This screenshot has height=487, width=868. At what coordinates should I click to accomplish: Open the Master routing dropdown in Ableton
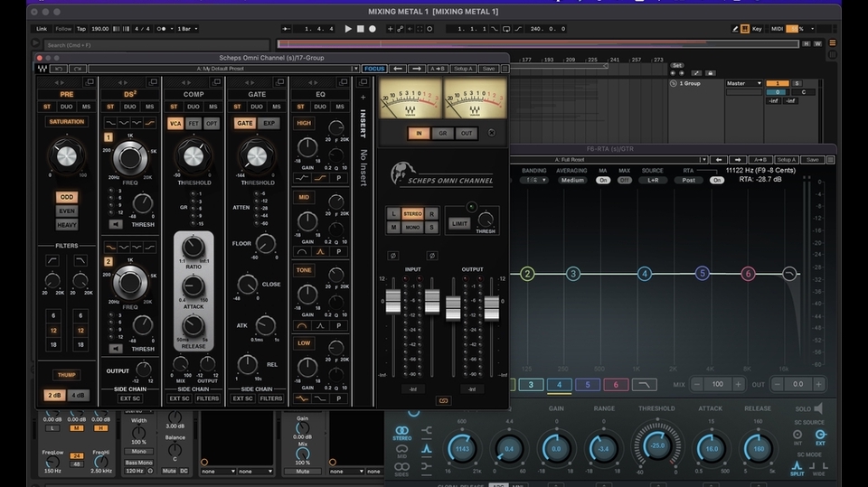point(744,83)
